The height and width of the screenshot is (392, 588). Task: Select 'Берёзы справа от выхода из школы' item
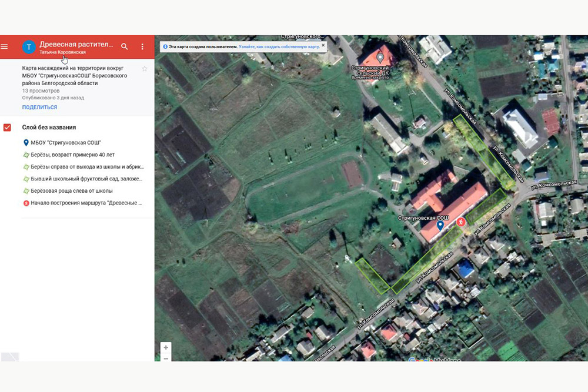82,167
